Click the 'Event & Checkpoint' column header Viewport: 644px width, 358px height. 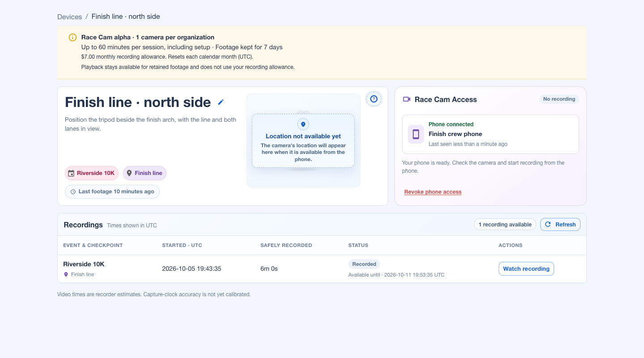pos(93,245)
